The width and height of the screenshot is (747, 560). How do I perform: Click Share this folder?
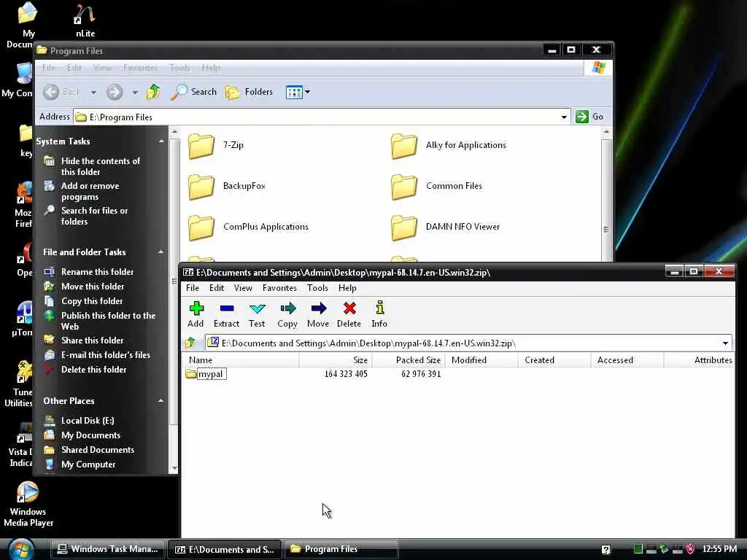click(x=84, y=340)
